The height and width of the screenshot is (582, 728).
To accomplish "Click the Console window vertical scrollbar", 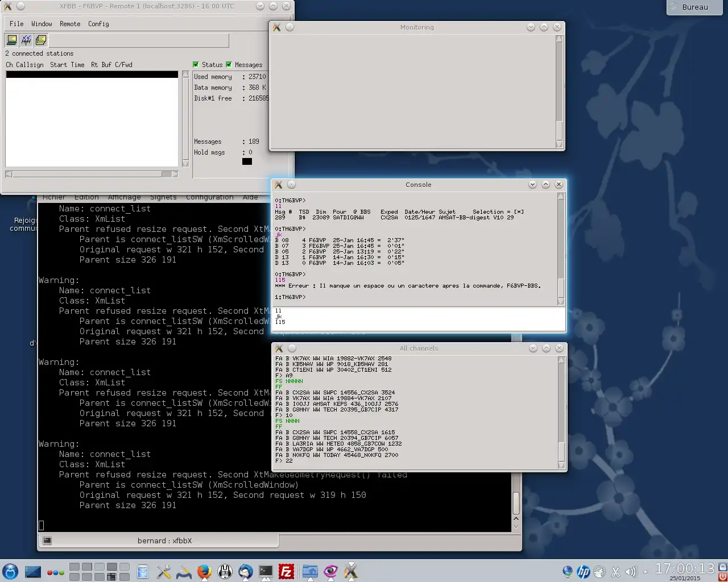I will point(561,250).
